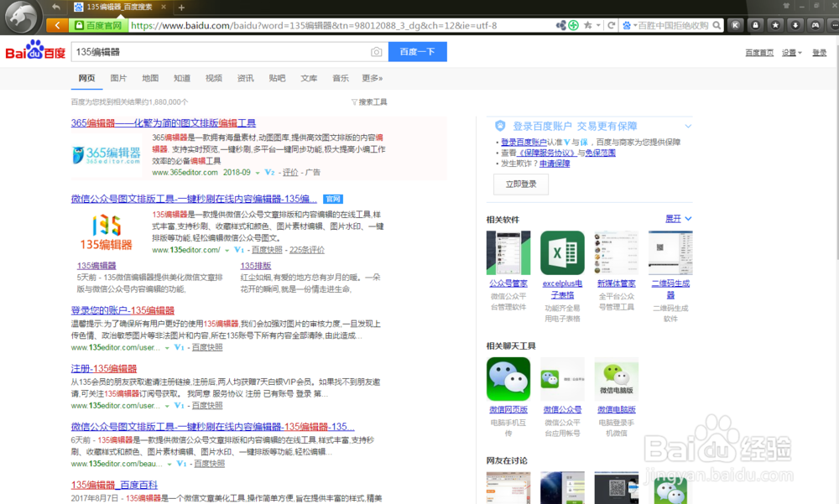The height and width of the screenshot is (504, 839).
Task: Open official 135编辑器 result with 官网 badge
Action: [x=194, y=199]
